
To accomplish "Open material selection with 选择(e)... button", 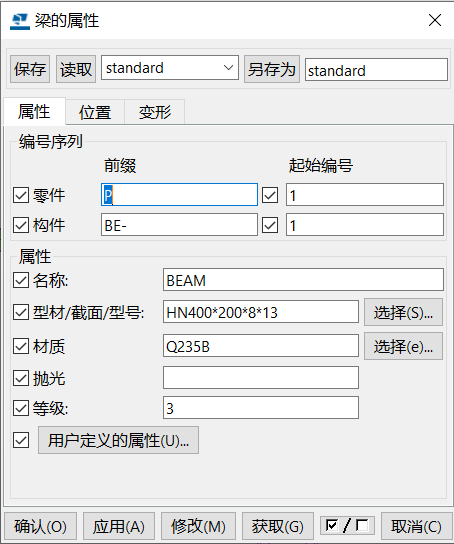I will click(x=403, y=346).
